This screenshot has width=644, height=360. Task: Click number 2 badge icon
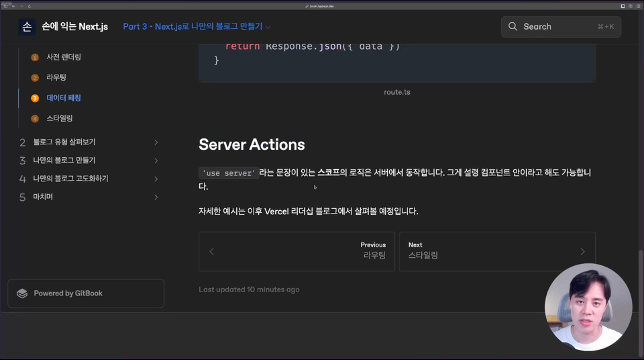35,78
